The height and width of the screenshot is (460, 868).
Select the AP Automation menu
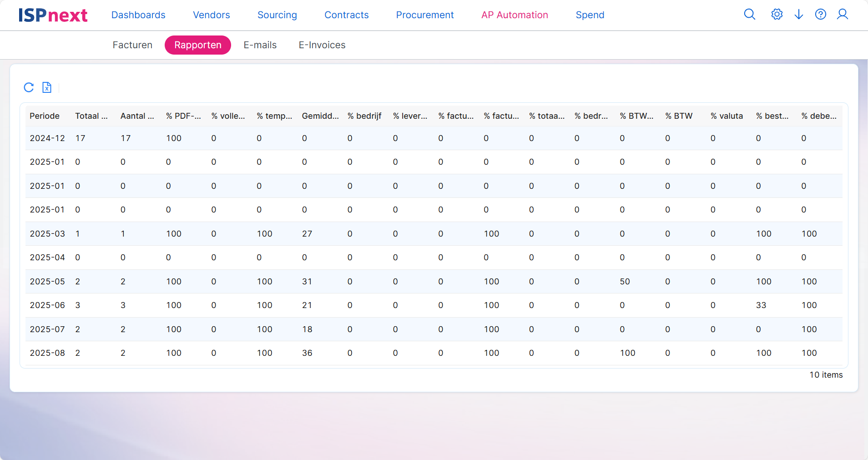point(515,15)
